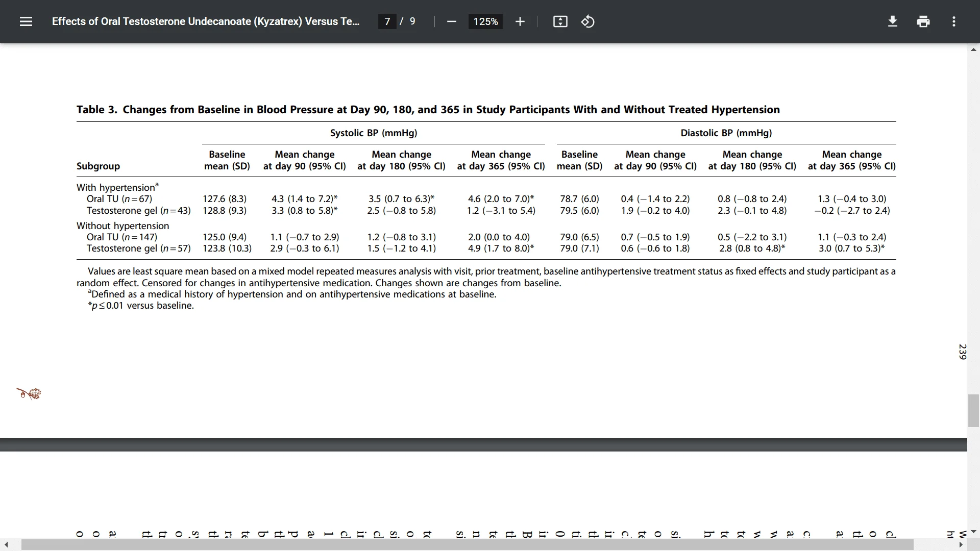The height and width of the screenshot is (551, 980).
Task: Click the Table 3 caption heading
Action: pyautogui.click(x=428, y=110)
